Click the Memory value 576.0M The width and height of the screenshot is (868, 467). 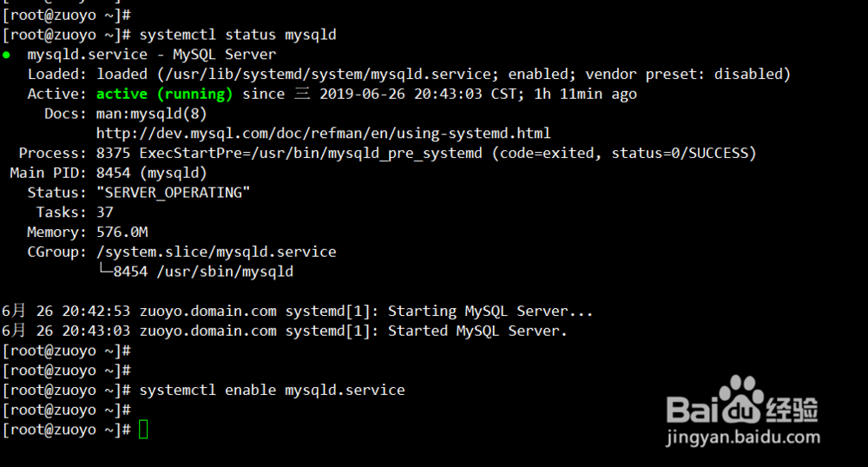coord(122,233)
